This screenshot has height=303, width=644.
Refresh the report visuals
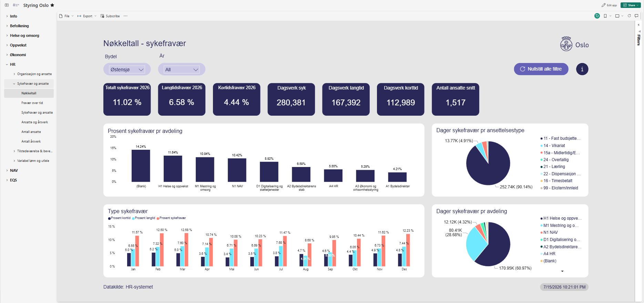pos(629,16)
